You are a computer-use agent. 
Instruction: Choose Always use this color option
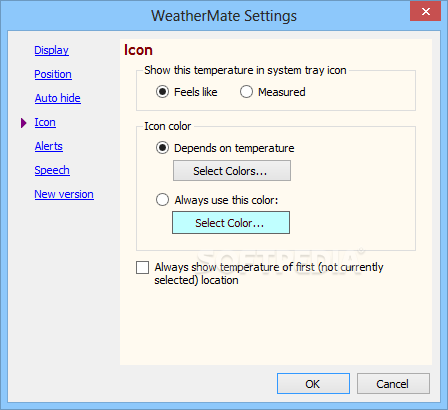pos(162,200)
